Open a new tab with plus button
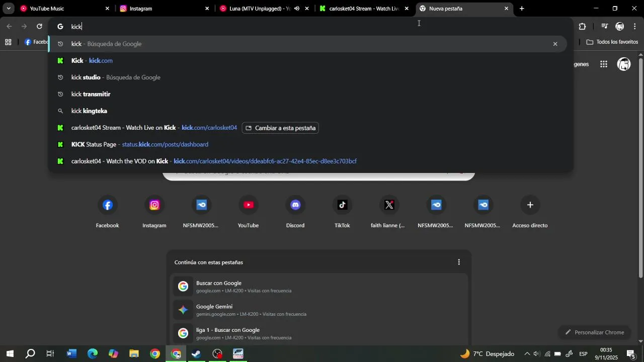644x362 pixels. [x=522, y=9]
